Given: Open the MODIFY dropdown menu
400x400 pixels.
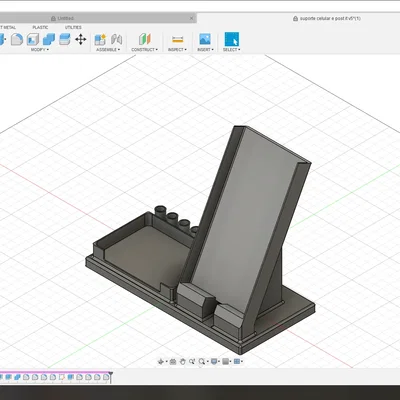Looking at the screenshot, I should click(40, 50).
